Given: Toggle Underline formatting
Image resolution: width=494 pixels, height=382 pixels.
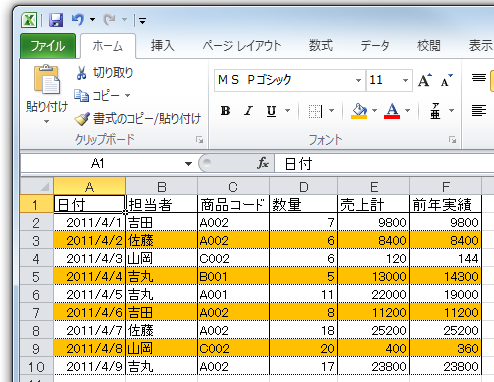Looking at the screenshot, I should [272, 111].
